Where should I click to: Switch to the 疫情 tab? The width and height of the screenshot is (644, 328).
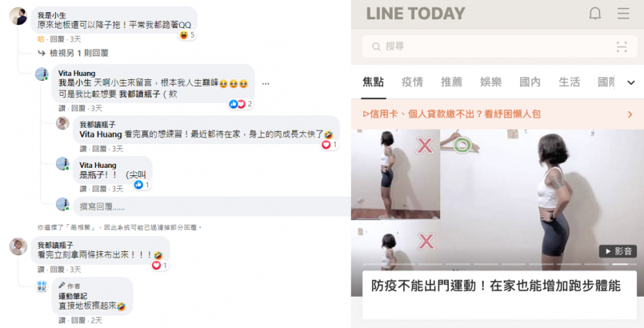412,82
